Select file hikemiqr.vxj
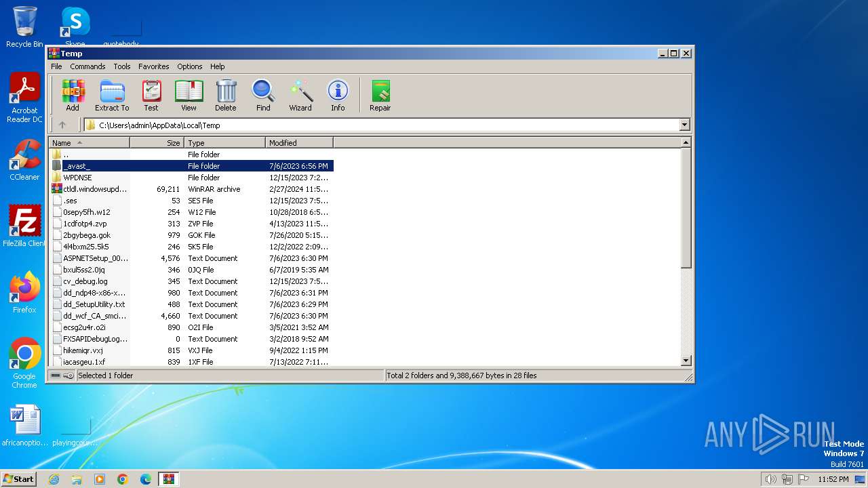 [191, 350]
